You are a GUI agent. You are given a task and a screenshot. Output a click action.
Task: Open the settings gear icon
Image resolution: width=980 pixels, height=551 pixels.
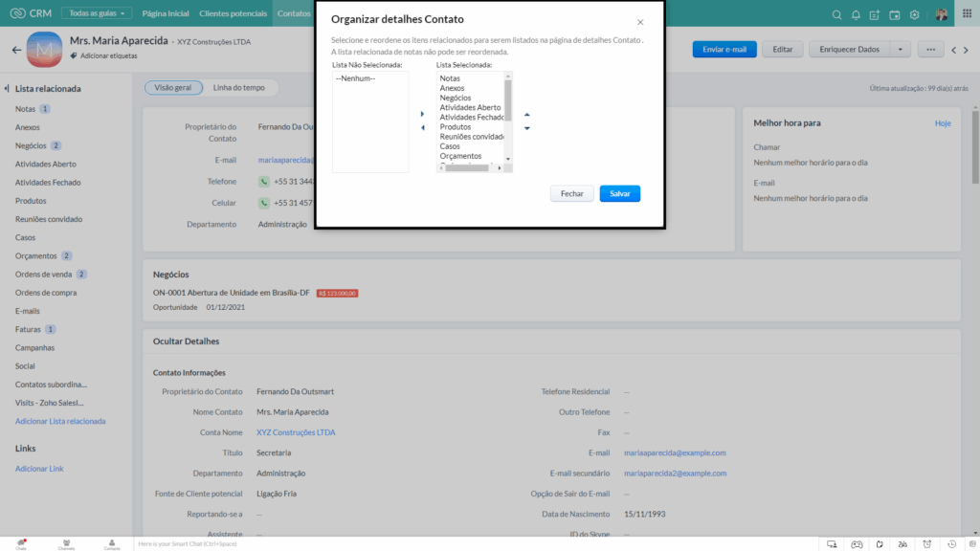pos(914,14)
